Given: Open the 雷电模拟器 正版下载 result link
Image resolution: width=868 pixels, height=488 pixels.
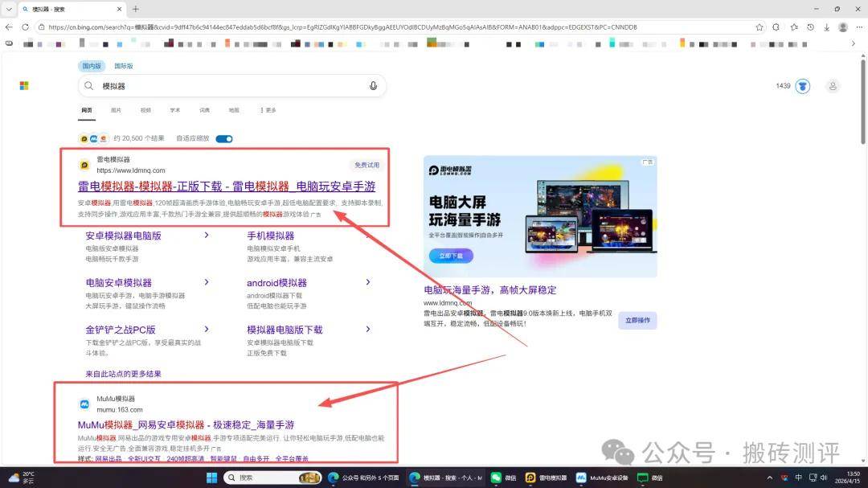Looking at the screenshot, I should [x=226, y=186].
